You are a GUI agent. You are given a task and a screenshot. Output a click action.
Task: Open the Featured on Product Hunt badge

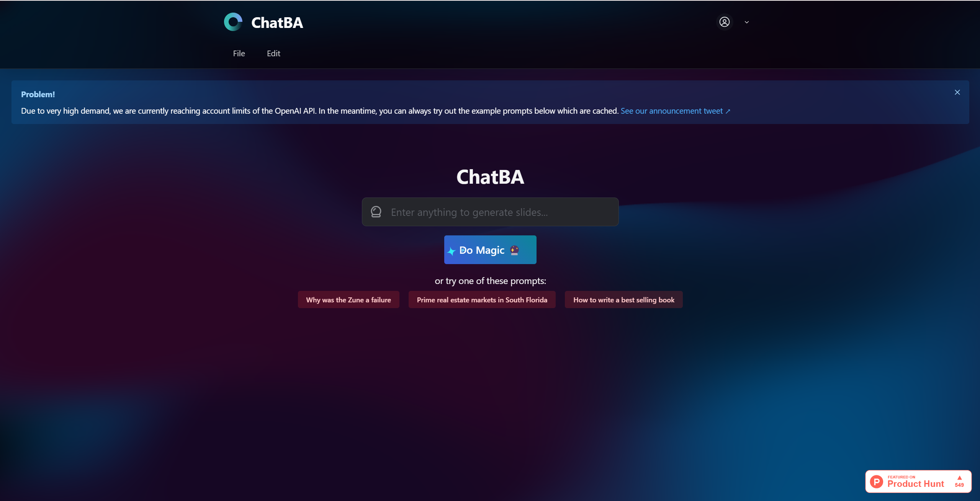coord(918,481)
